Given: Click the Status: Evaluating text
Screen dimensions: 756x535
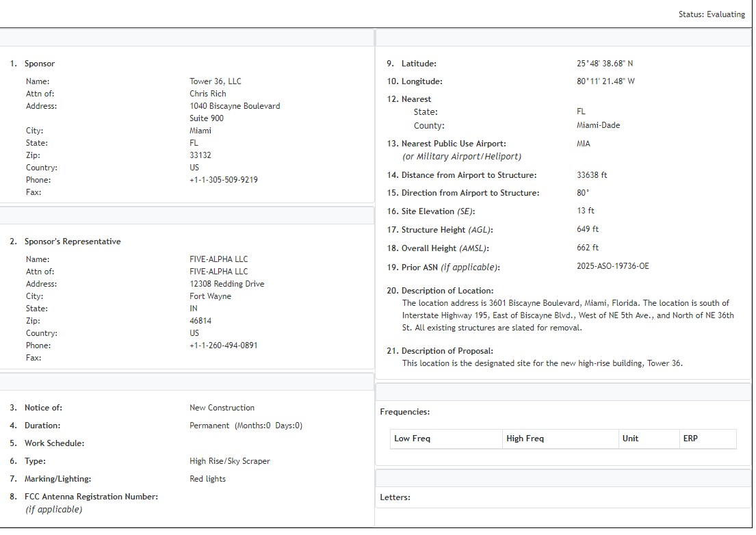Looking at the screenshot, I should pyautogui.click(x=712, y=14).
